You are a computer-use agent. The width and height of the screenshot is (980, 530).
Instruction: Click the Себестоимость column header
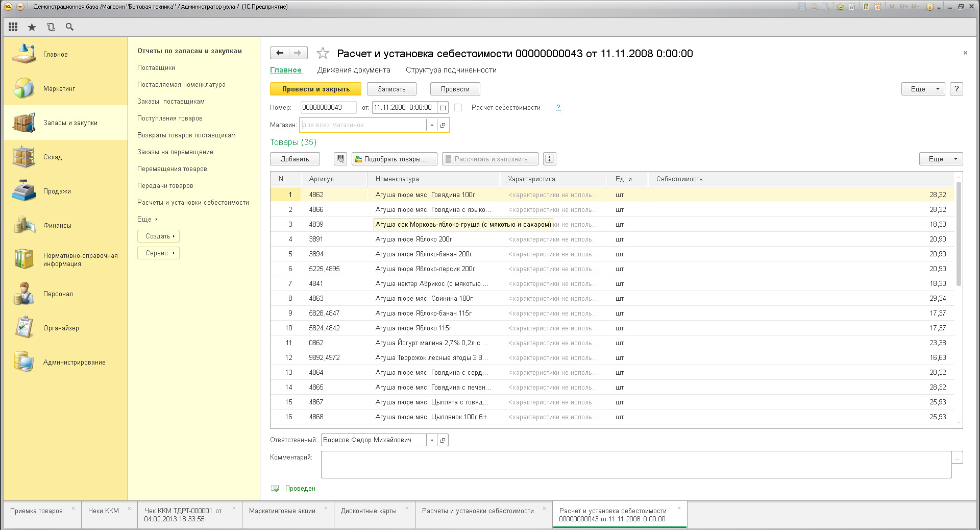(801, 179)
